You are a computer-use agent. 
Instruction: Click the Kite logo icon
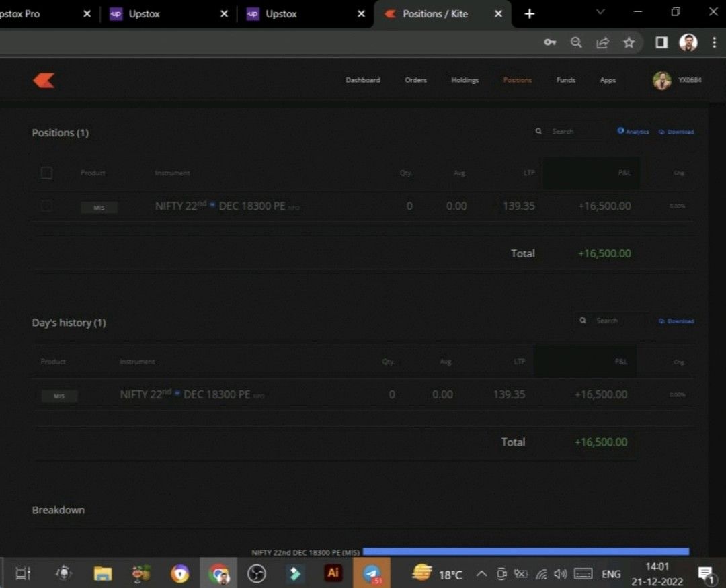click(44, 81)
